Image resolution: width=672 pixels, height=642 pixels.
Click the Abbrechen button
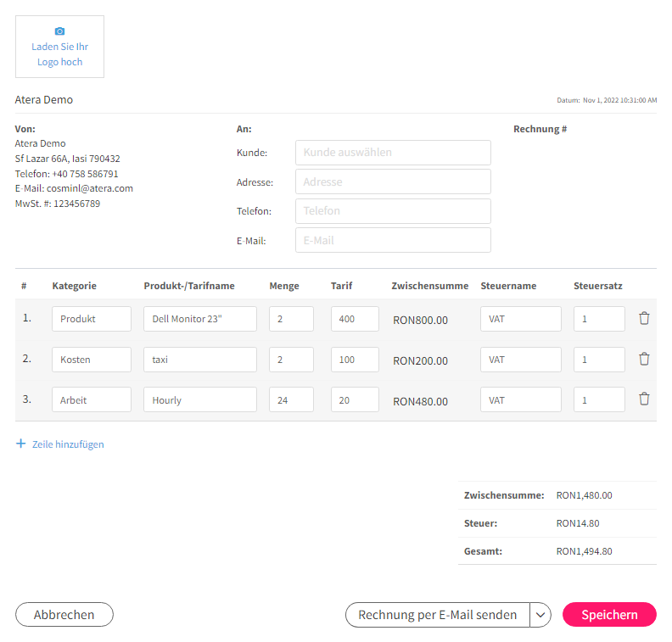click(64, 615)
